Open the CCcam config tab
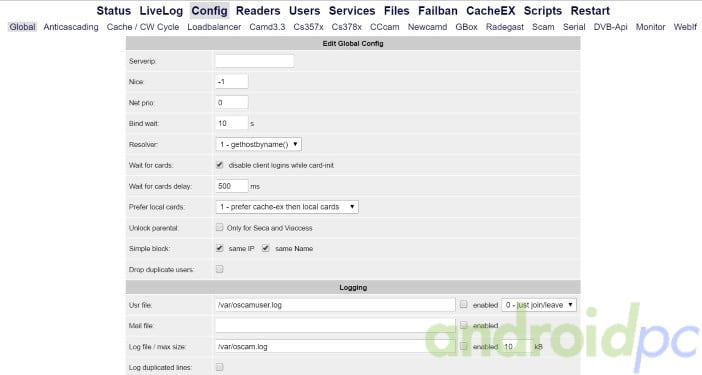The height and width of the screenshot is (375, 702). coord(385,27)
